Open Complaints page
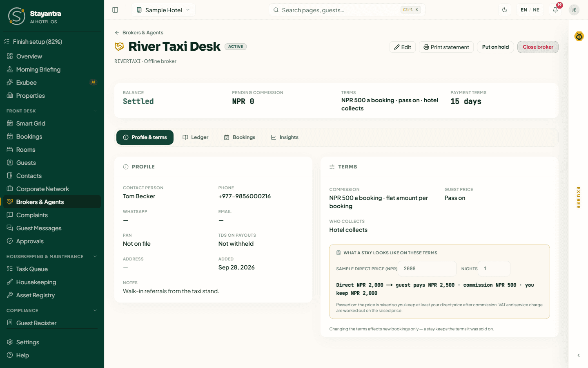588x368 pixels. coord(52,215)
